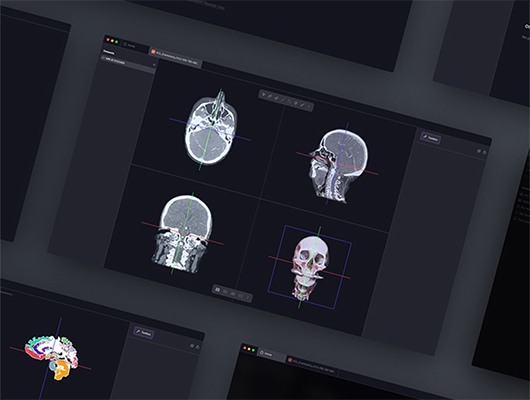Select the open dataset file tab in main window
The width and height of the screenshot is (530, 400).
point(175,57)
